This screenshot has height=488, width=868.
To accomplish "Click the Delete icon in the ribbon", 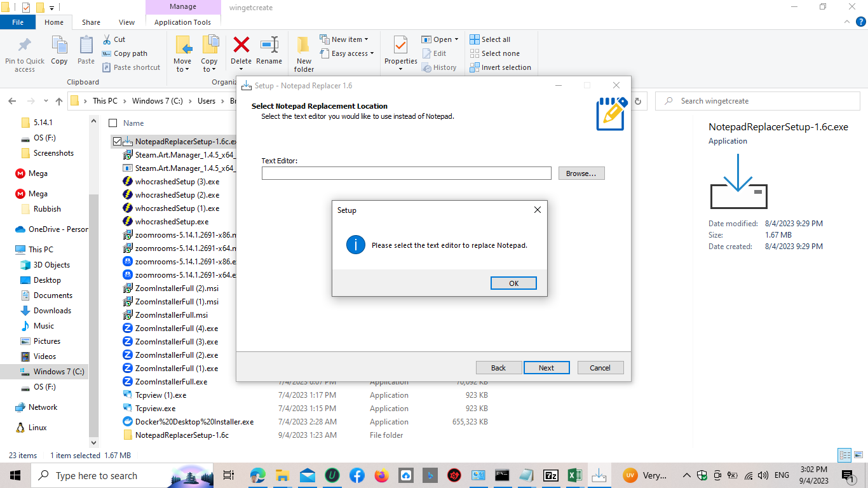I will coord(241,53).
